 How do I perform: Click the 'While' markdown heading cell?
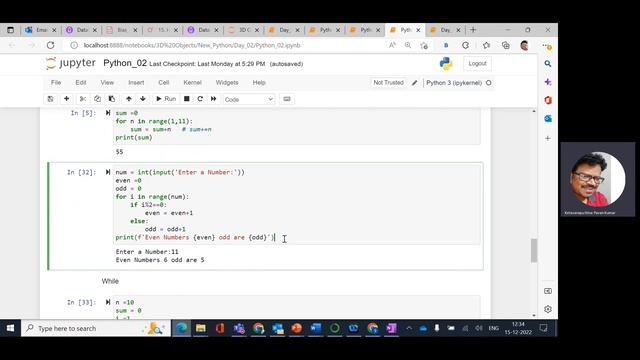pyautogui.click(x=110, y=281)
